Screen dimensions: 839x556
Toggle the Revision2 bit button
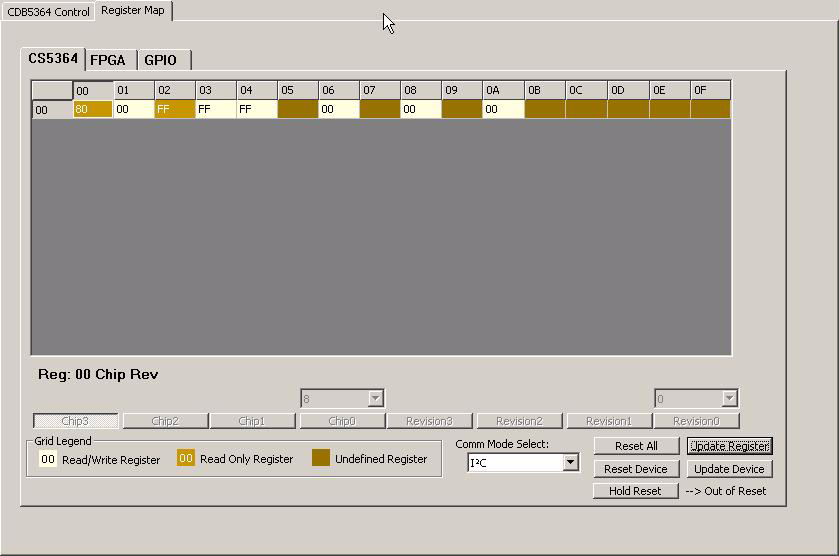coord(520,421)
